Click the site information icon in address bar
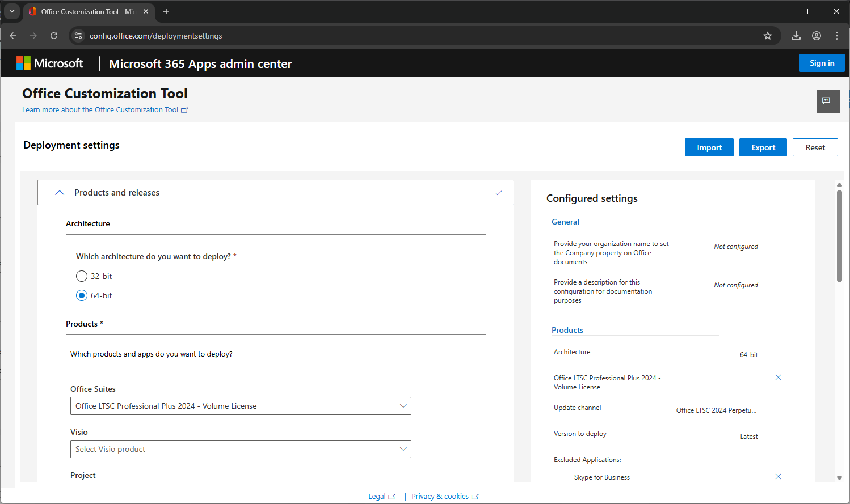Viewport: 850px width, 504px height. 78,35
